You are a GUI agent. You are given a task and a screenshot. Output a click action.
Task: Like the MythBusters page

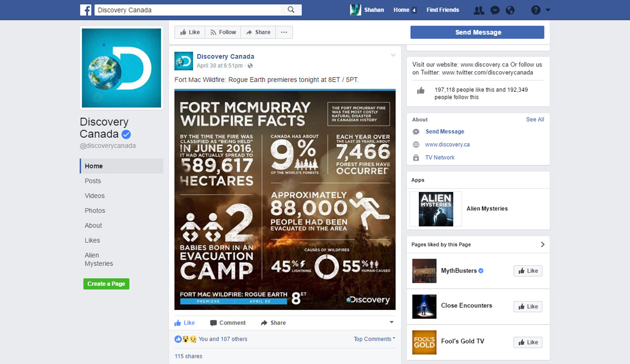(x=528, y=271)
